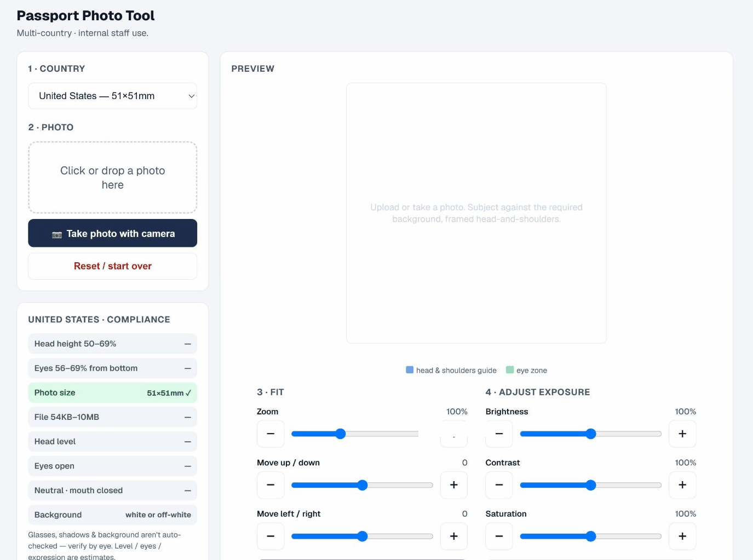Click the Passport Photo Tool heading
753x560 pixels.
point(85,15)
